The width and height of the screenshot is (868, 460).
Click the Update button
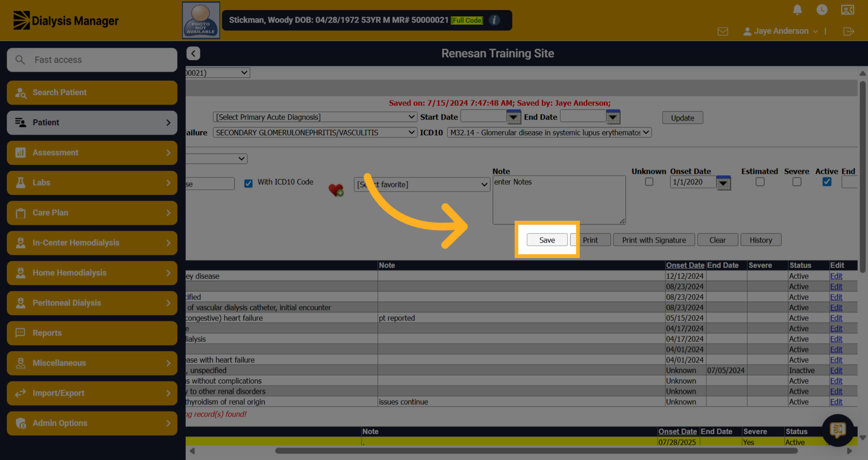[x=682, y=118]
